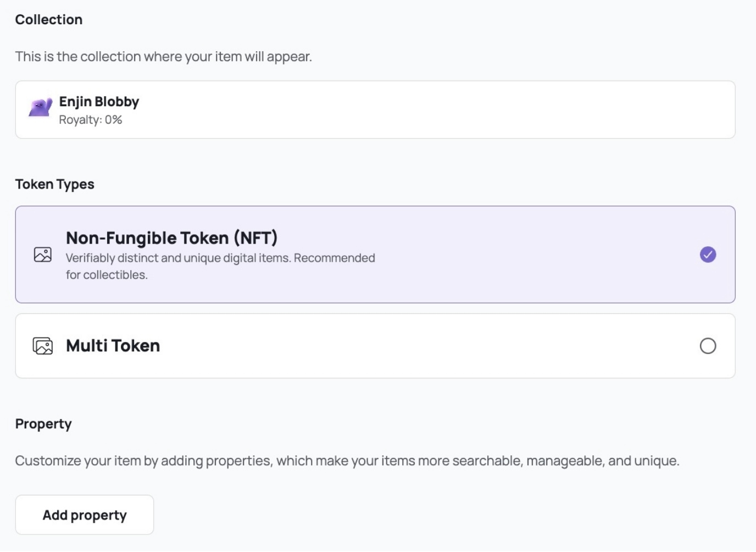The width and height of the screenshot is (756, 552).
Task: Select the empty Multi Token radio circle
Action: [x=708, y=346]
